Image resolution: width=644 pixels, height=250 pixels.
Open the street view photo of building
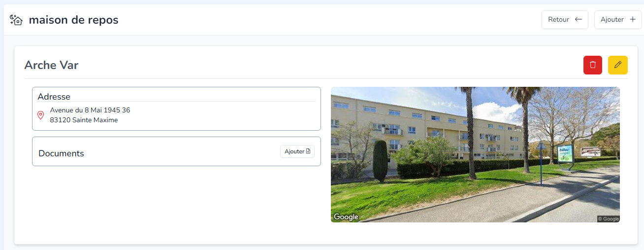click(x=475, y=154)
